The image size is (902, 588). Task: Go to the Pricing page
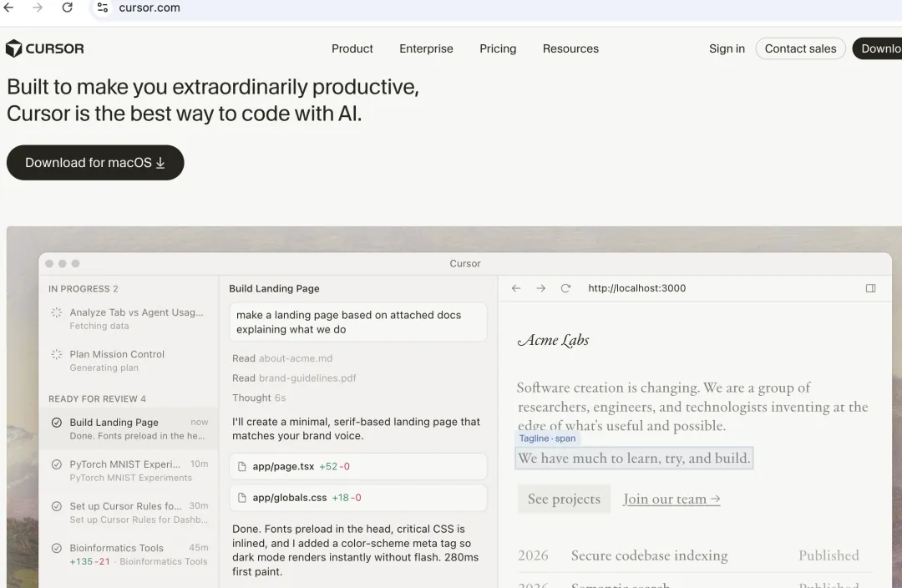tap(498, 49)
